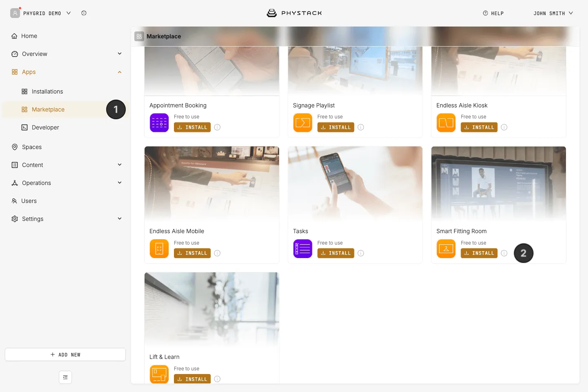Collapse the Apps section chevron
Screen dimensions: 588x392
120,72
